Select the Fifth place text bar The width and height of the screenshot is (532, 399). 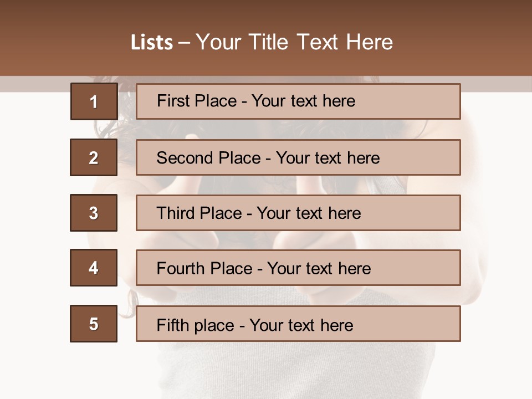(298, 324)
